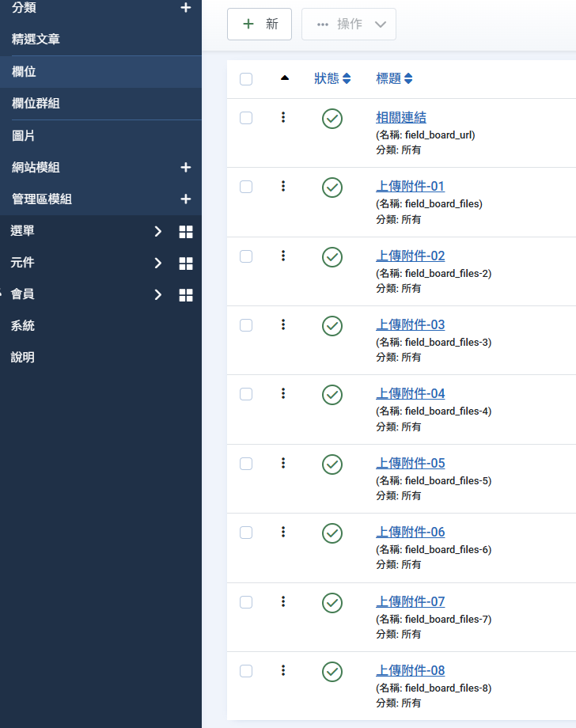This screenshot has width=576, height=728.
Task: Click the plus icon beside 管理區模組
Action: point(186,199)
